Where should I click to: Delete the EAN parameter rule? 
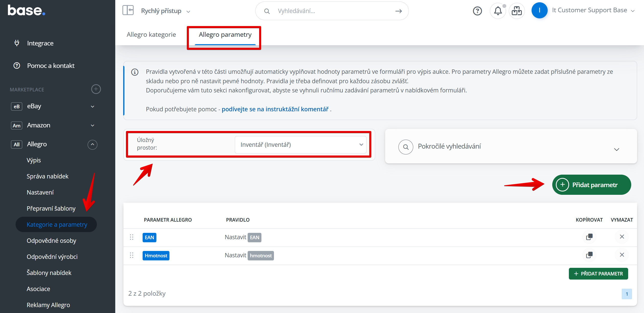click(622, 237)
